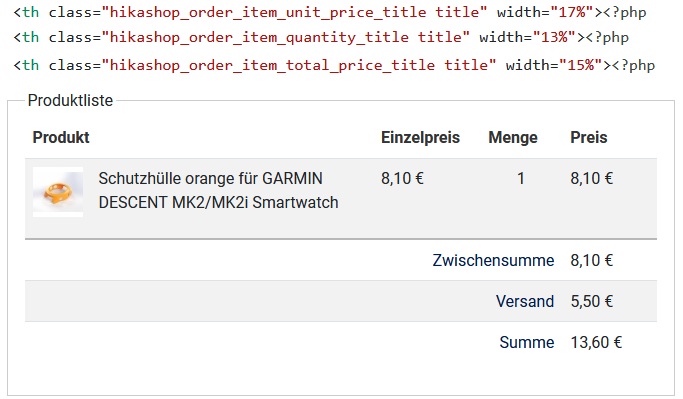The height and width of the screenshot is (399, 683).
Task: Click the Preis column header
Action: pos(588,138)
